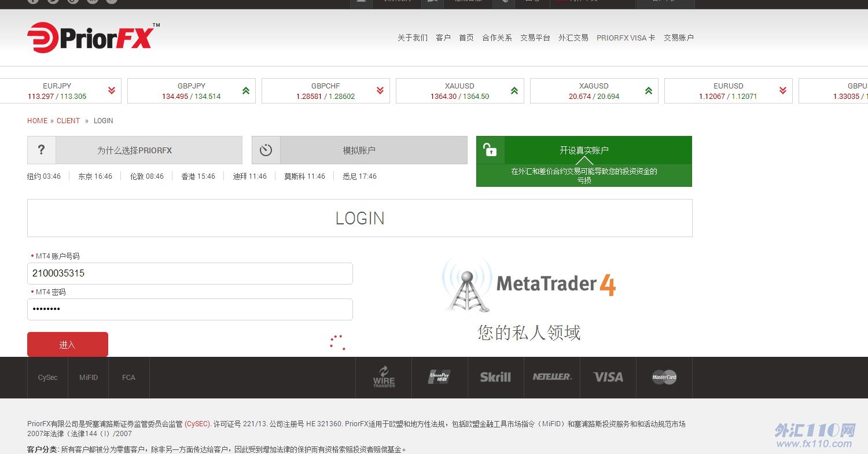Click the GBPJPY quote 134.495 / 134.514
The width and height of the screenshot is (868, 454).
[192, 97]
